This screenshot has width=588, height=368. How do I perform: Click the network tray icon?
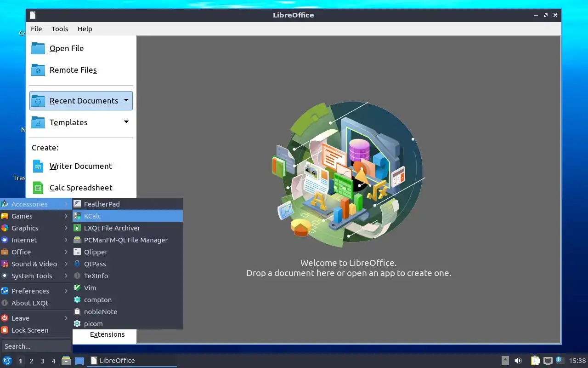[x=548, y=361]
